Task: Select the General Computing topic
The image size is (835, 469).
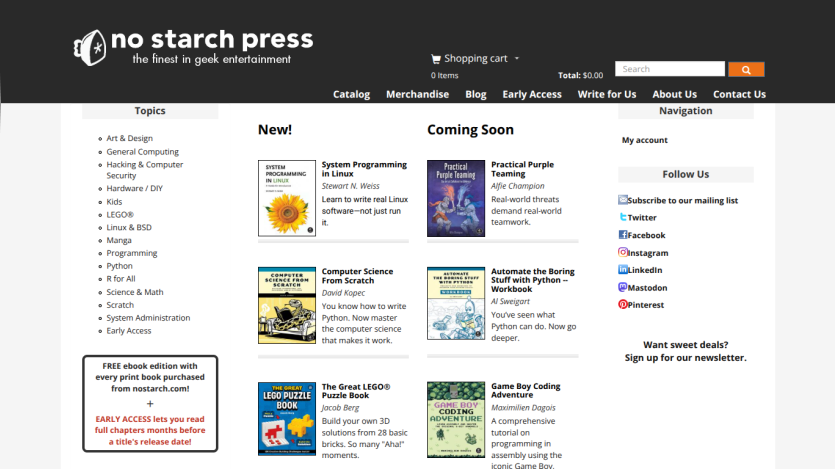Action: point(142,152)
